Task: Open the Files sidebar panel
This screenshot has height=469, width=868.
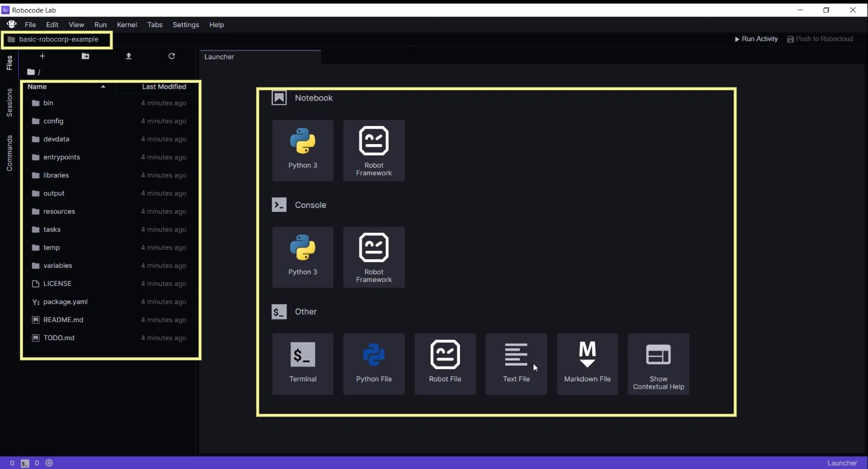Action: (9, 63)
